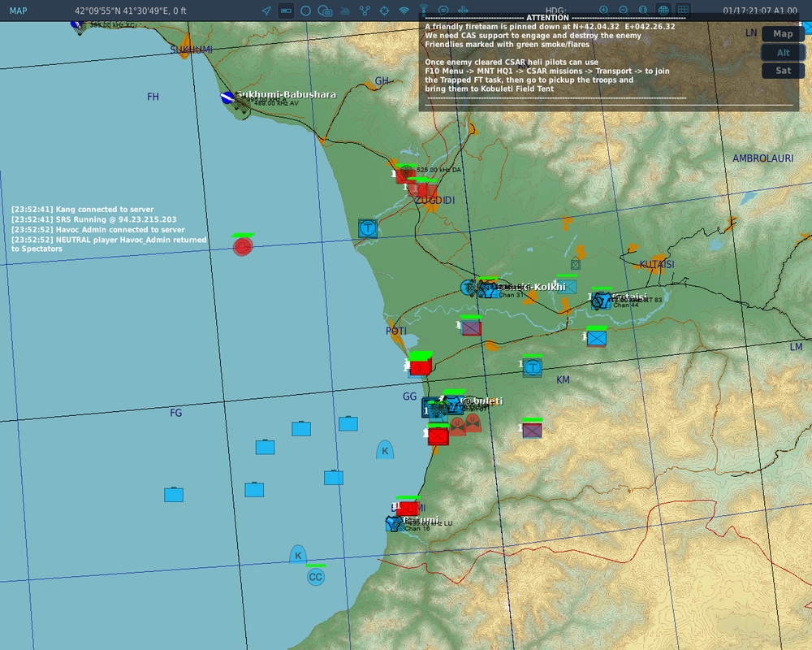Select purple crossed unit south of Senaki
Viewport: 812px width, 650px height.
click(471, 327)
